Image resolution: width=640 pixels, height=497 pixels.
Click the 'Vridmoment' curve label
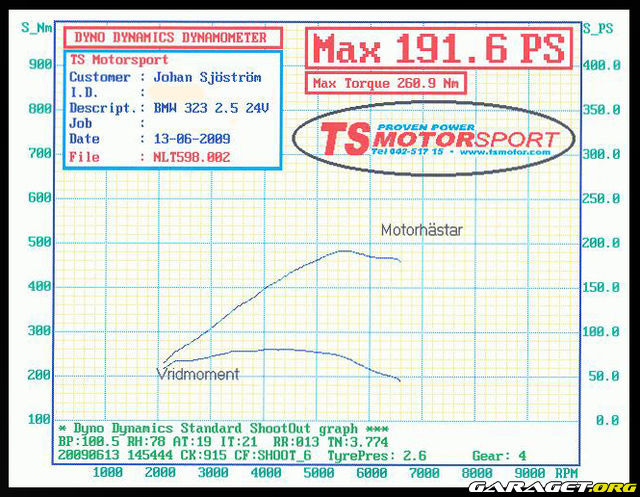198,374
